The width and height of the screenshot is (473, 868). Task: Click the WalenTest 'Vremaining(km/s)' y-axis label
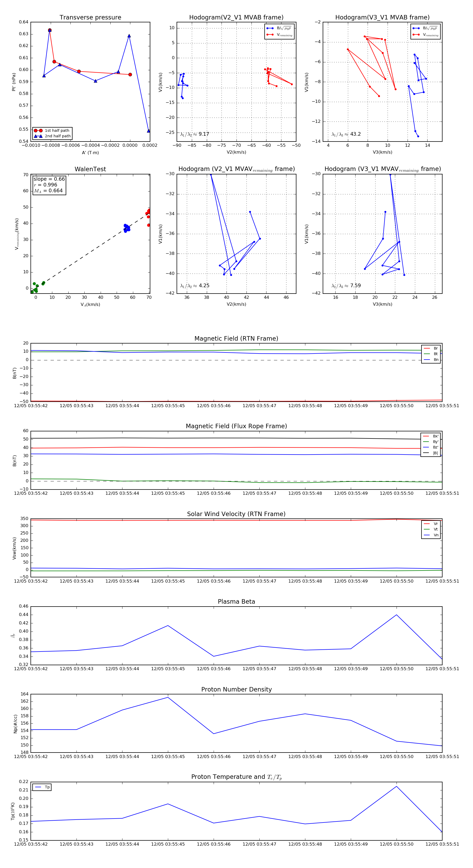17,234
